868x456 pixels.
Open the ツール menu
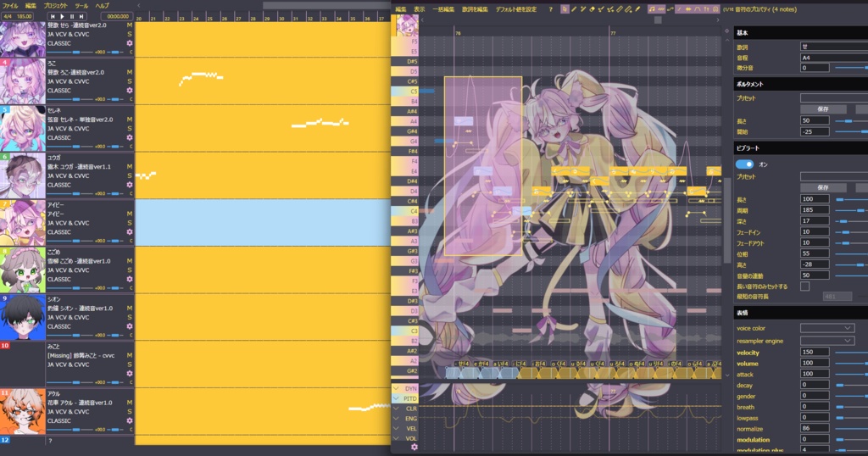tap(81, 6)
